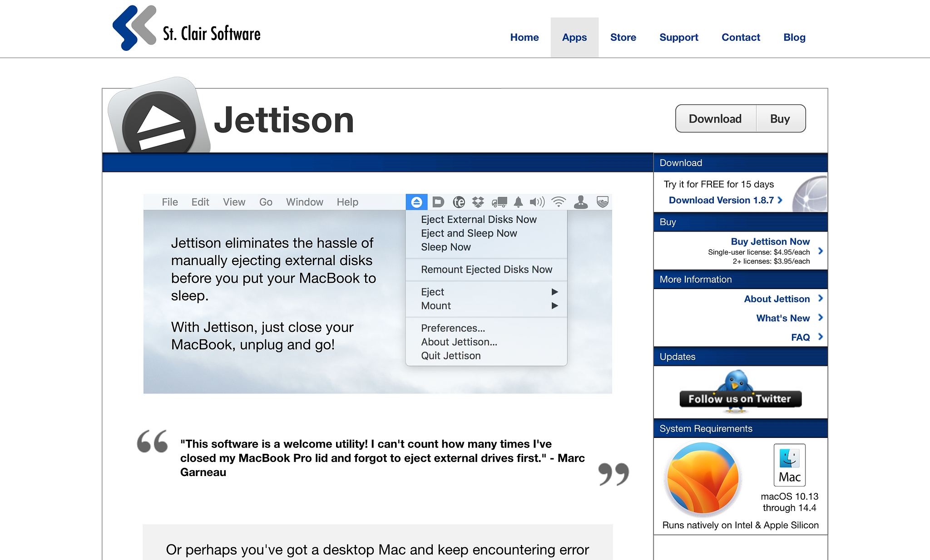Choose About Jettison... in the menu

pyautogui.click(x=459, y=342)
